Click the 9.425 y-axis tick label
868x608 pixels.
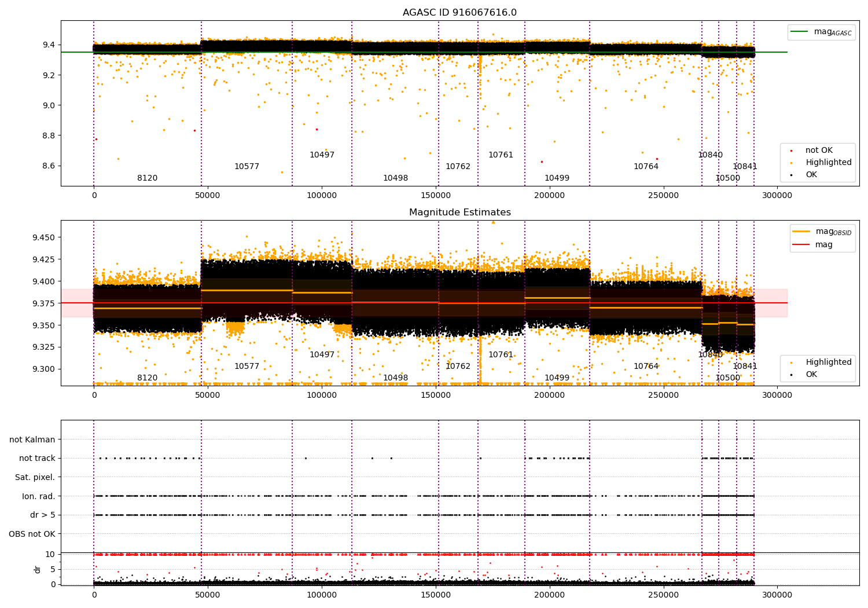click(x=44, y=259)
